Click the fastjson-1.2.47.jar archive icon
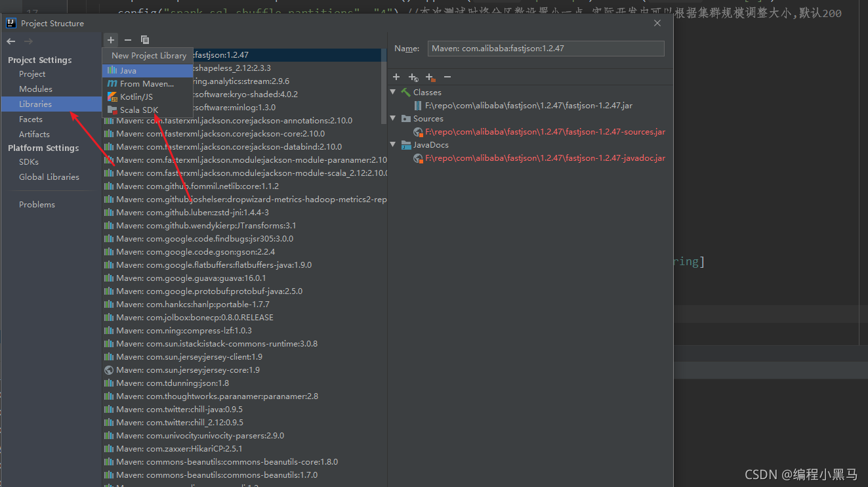The image size is (868, 487). pyautogui.click(x=418, y=105)
